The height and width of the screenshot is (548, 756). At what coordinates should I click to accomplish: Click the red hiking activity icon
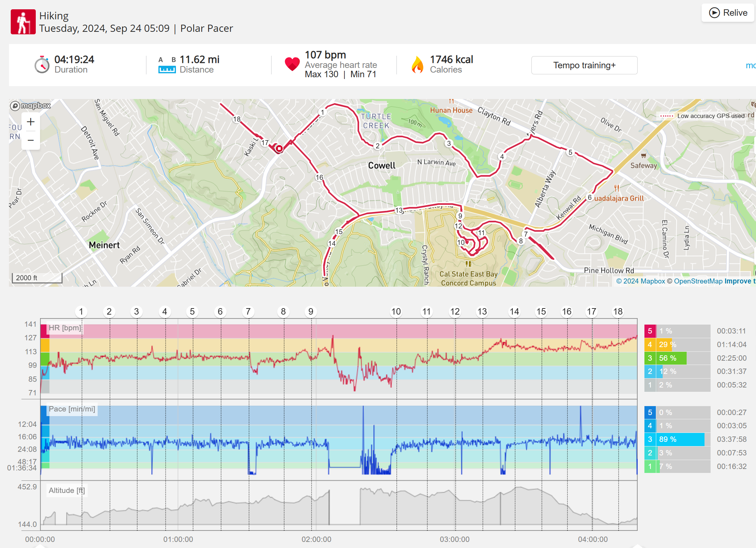tap(23, 22)
